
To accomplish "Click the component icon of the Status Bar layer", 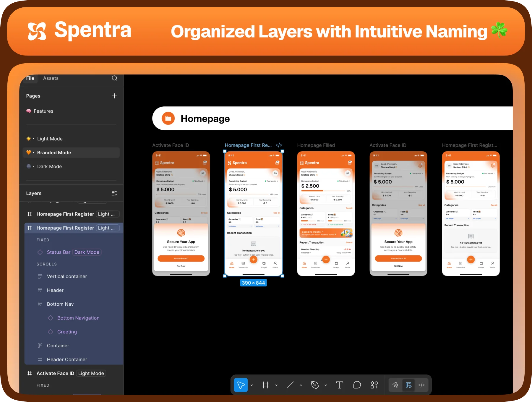I will tap(40, 252).
